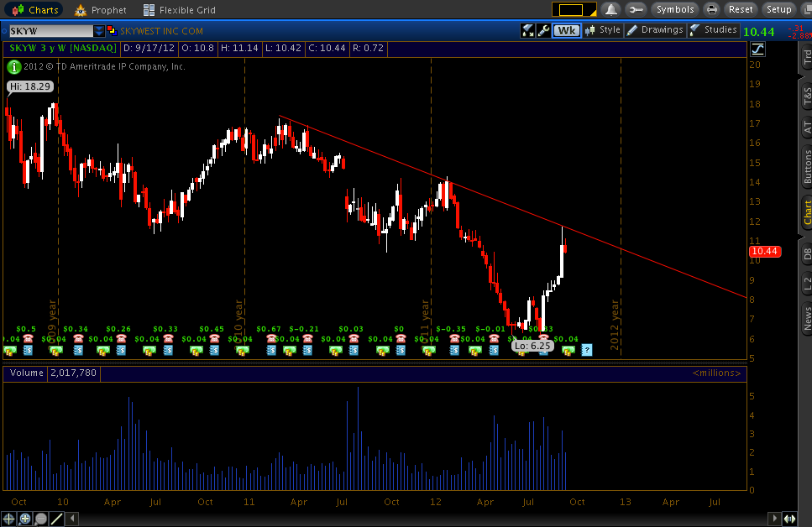The image size is (812, 527).
Task: Expand the symbol dropdown arrow next to SKYW
Action: click(99, 31)
